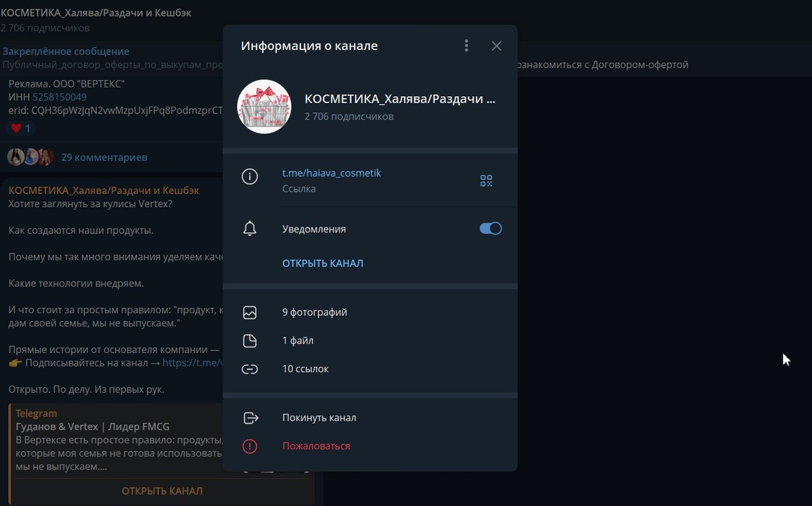Open 29 комментариев under the post
This screenshot has height=506, width=812.
[x=104, y=157]
